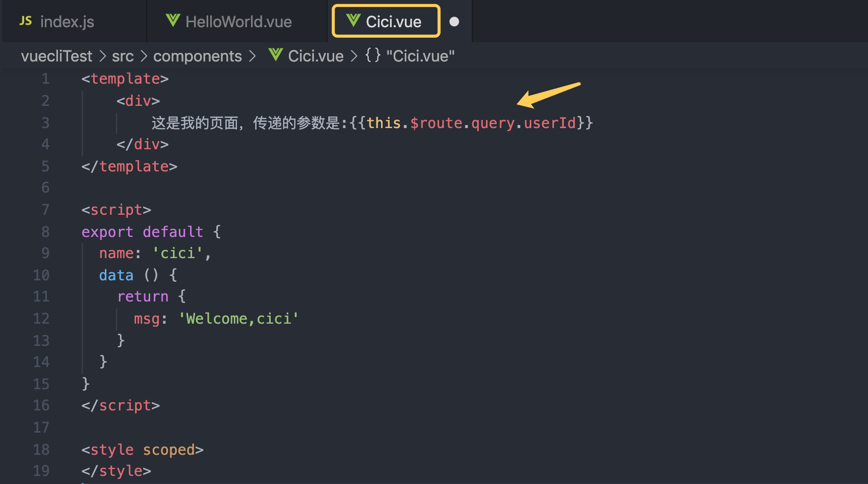Click the braces symbol icon in breadcrumb
This screenshot has height=484, width=868.
(x=373, y=55)
